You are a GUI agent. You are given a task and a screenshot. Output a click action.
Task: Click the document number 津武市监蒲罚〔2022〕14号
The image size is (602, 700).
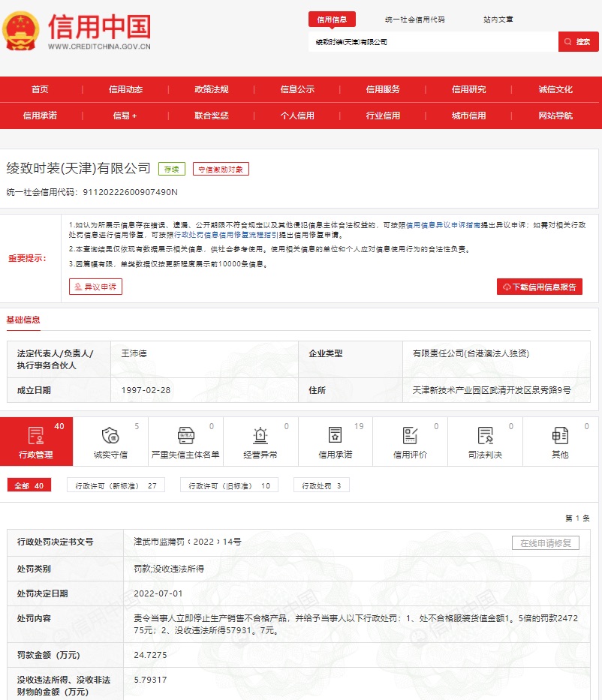pyautogui.click(x=188, y=542)
